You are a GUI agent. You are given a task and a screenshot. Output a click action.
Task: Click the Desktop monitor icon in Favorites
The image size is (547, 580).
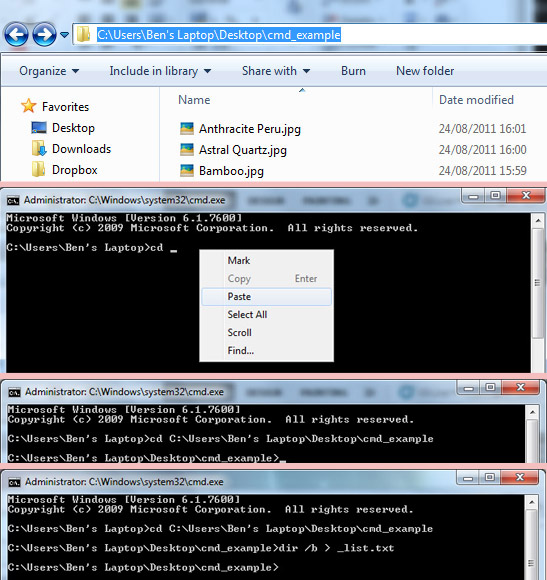pos(39,128)
